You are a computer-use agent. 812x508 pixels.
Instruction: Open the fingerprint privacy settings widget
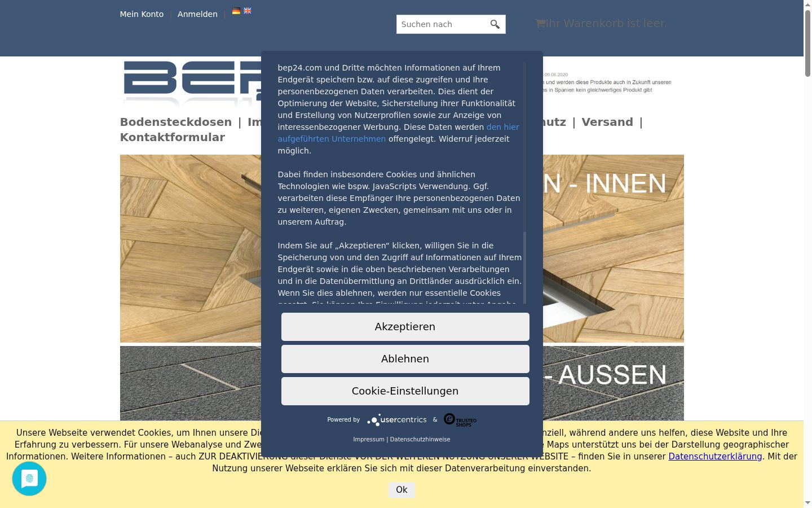click(29, 479)
